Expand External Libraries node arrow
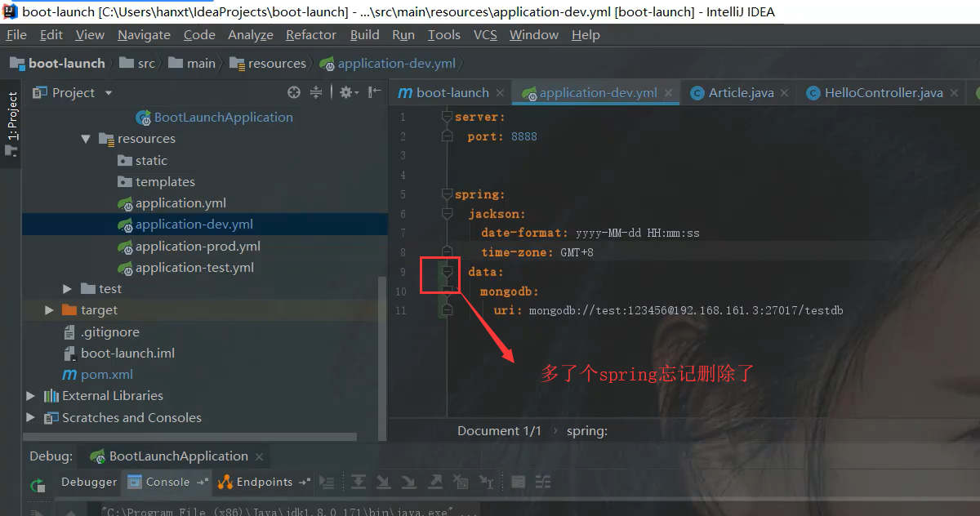 coord(31,396)
